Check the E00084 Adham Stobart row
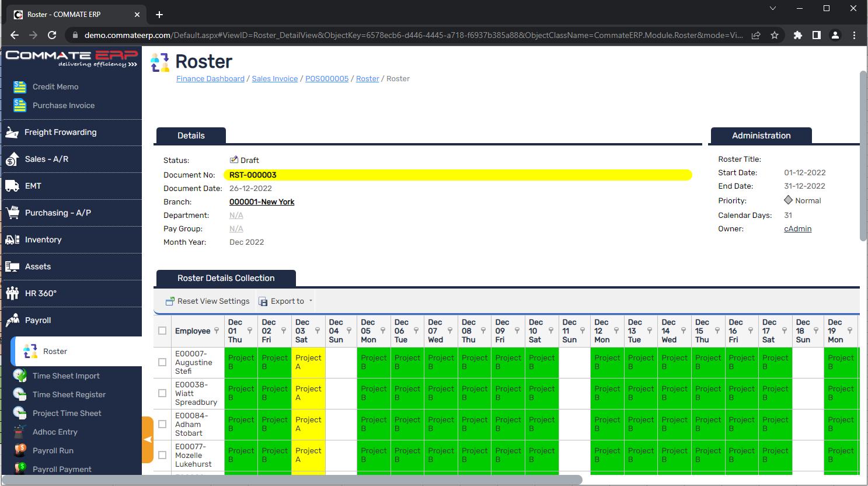Image resolution: width=868 pixels, height=486 pixels. (x=162, y=424)
